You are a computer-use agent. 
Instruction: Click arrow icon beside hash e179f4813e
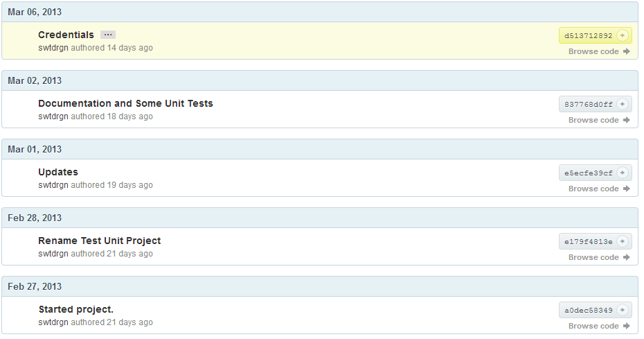click(622, 241)
